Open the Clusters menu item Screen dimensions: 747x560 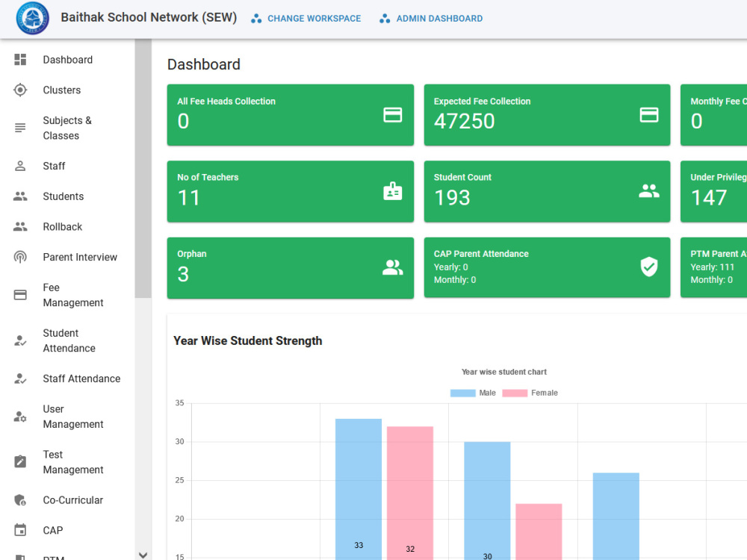click(68, 90)
